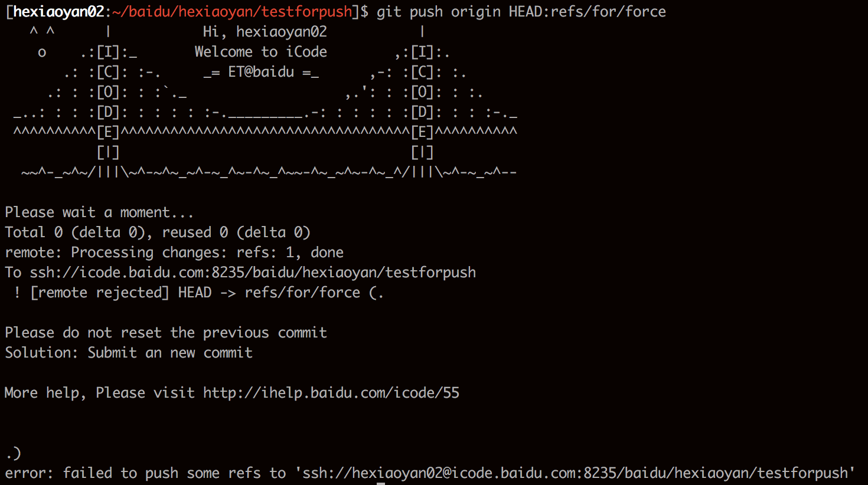Click the refs/for/force text in the rejected line
The image size is (868, 485).
pos(302,293)
